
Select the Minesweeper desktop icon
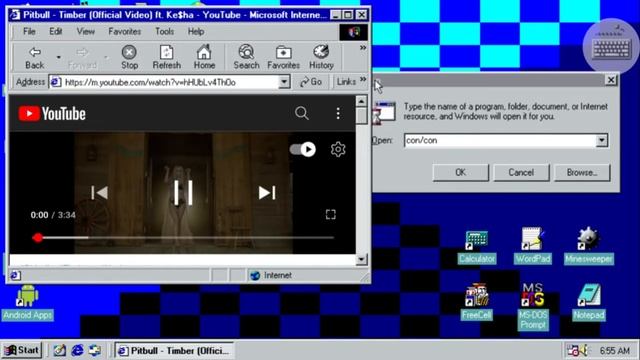(x=589, y=246)
